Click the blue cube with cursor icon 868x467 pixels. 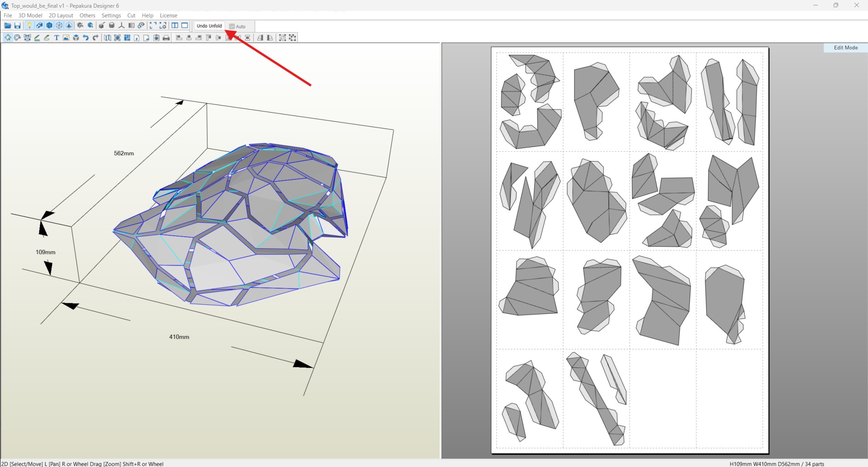pyautogui.click(x=90, y=26)
